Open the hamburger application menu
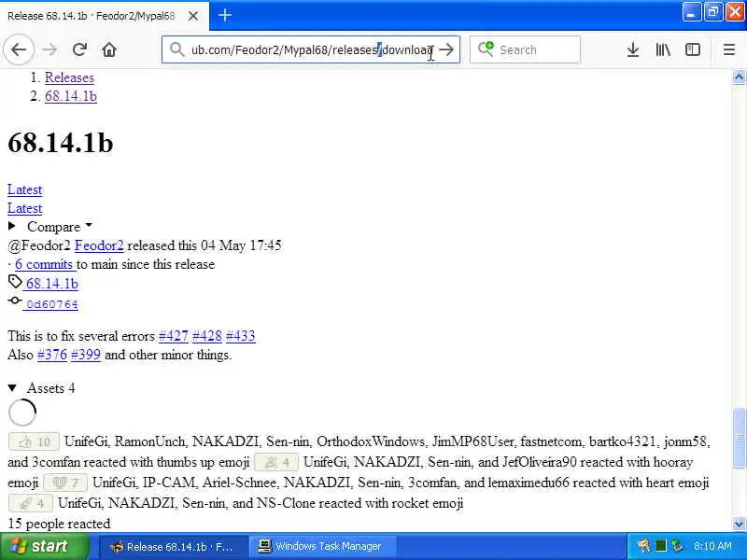Image resolution: width=747 pixels, height=560 pixels. coord(729,49)
